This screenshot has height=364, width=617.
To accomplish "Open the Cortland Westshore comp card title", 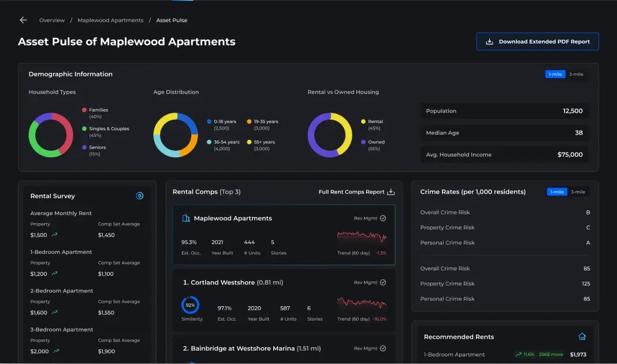I will [218, 283].
